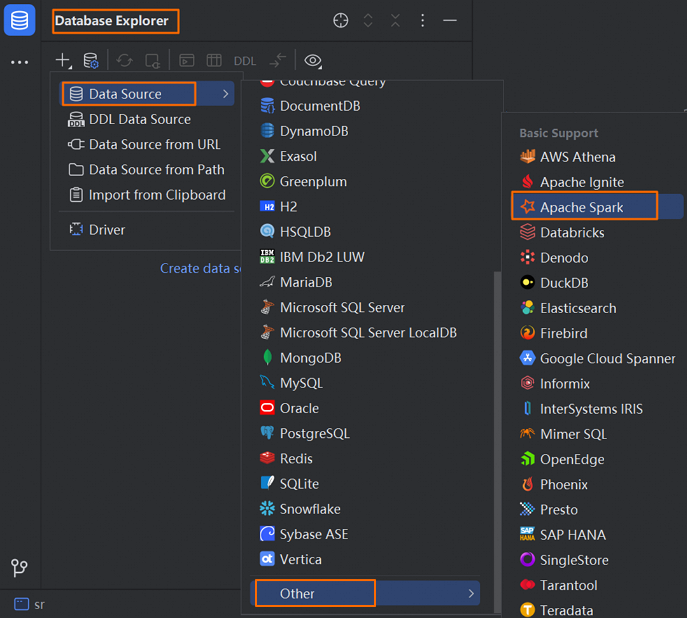The height and width of the screenshot is (618, 687).
Task: Click the sr project widget in status bar
Action: pos(29,604)
